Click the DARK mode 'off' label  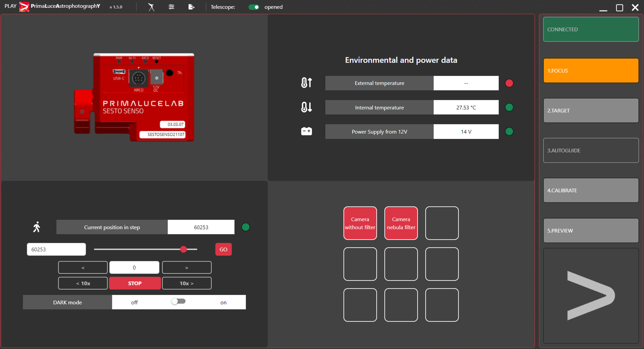(134, 302)
